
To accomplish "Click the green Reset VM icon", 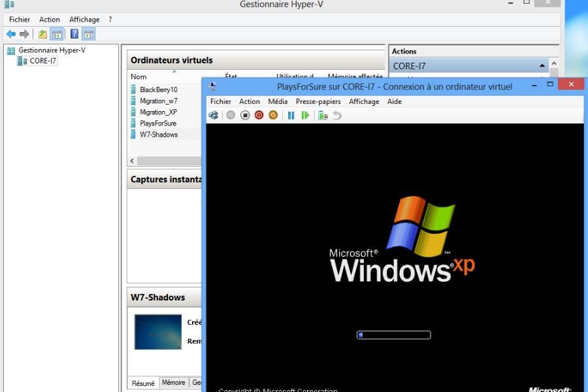I will click(305, 115).
